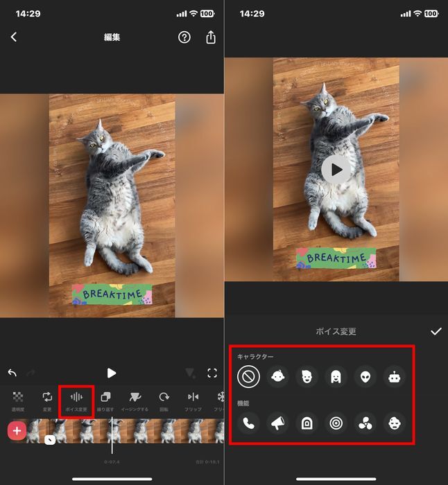This screenshot has width=448, height=485.
Task: Apply the baby voice character
Action: click(x=277, y=376)
